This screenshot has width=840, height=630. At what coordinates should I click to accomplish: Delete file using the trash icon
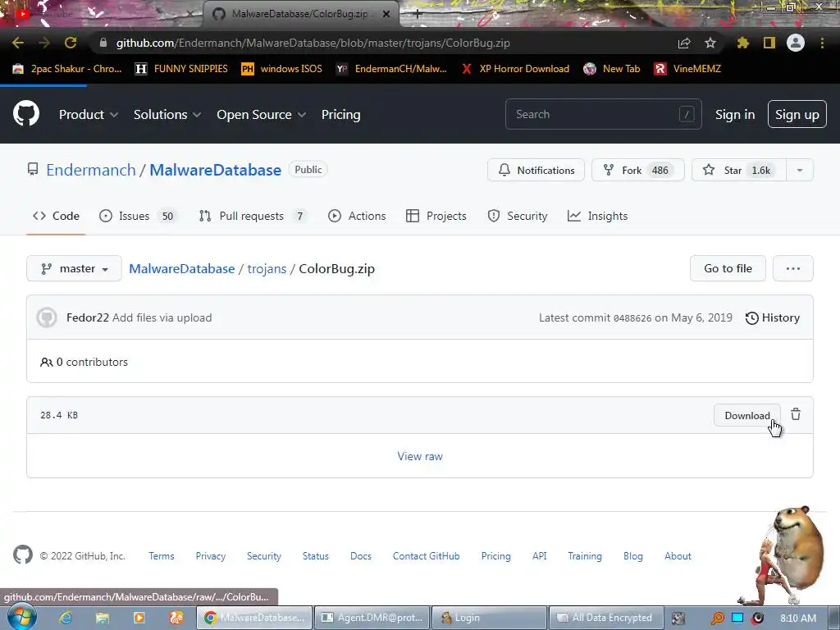[796, 414]
